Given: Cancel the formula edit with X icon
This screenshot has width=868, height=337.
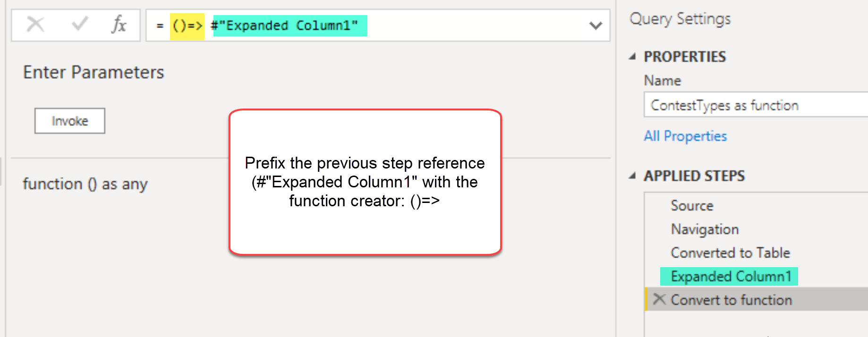Looking at the screenshot, I should [x=35, y=24].
